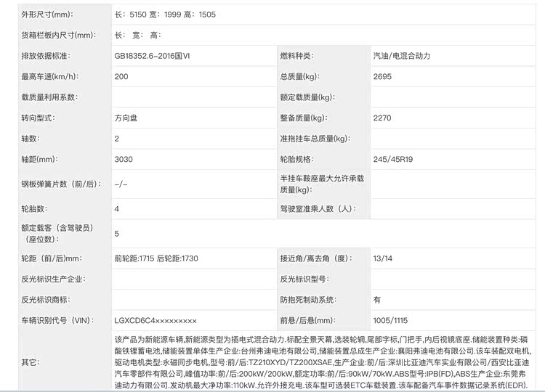Select the tire specification 245/45R19
The width and height of the screenshot is (545, 392).
[393, 158]
